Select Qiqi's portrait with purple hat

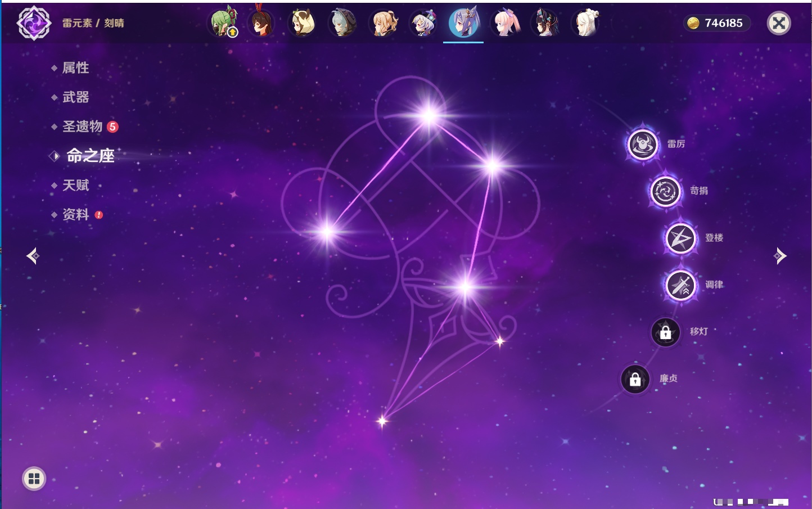tap(423, 22)
